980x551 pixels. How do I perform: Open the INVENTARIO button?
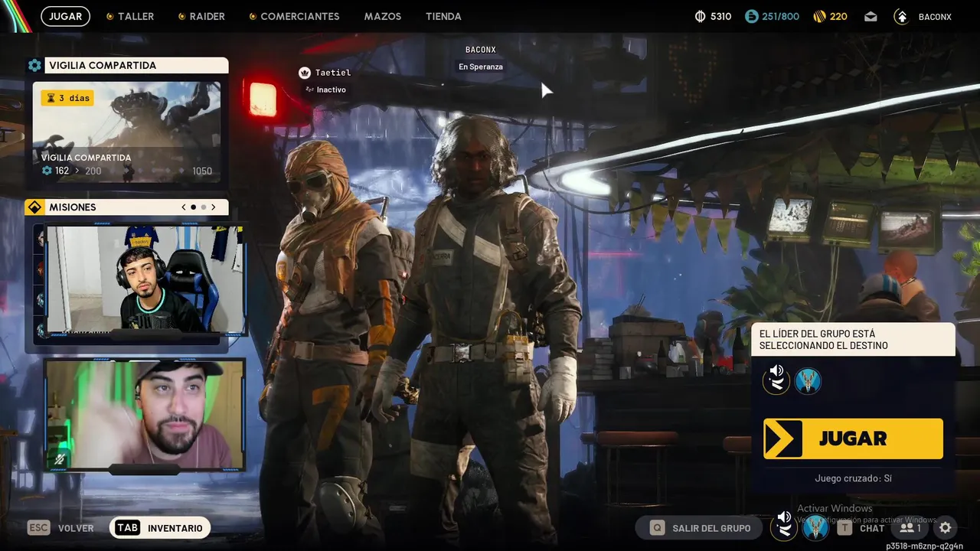point(160,528)
